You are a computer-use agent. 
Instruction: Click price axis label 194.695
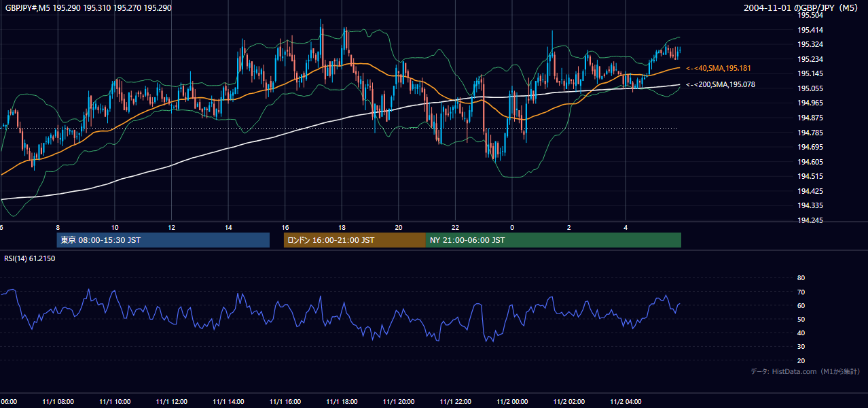pyautogui.click(x=810, y=147)
